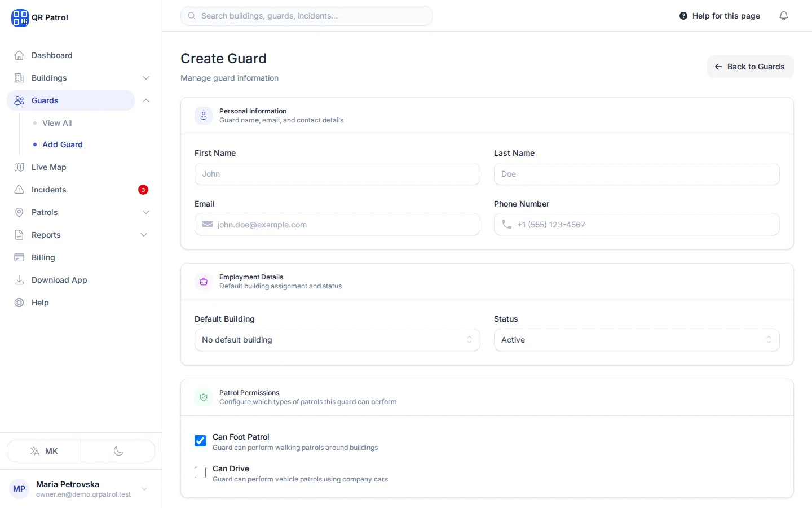The image size is (812, 508).
Task: Click the search buildings, guards, incidents box
Action: click(x=307, y=16)
